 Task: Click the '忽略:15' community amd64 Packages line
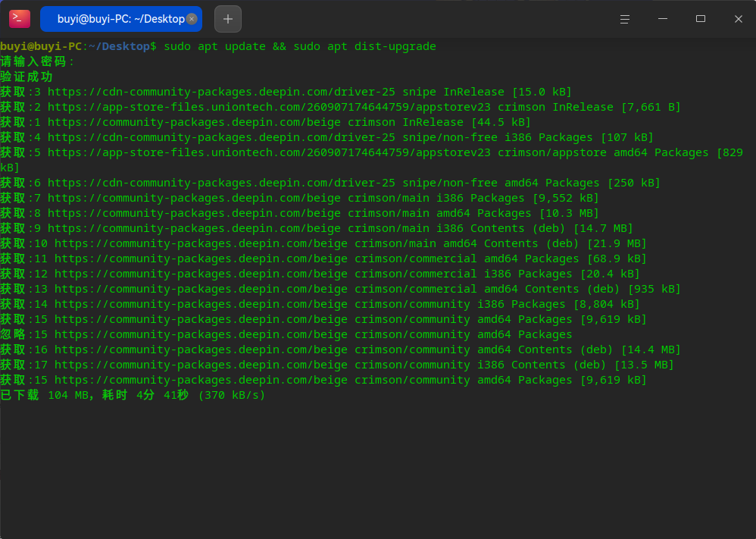point(286,334)
